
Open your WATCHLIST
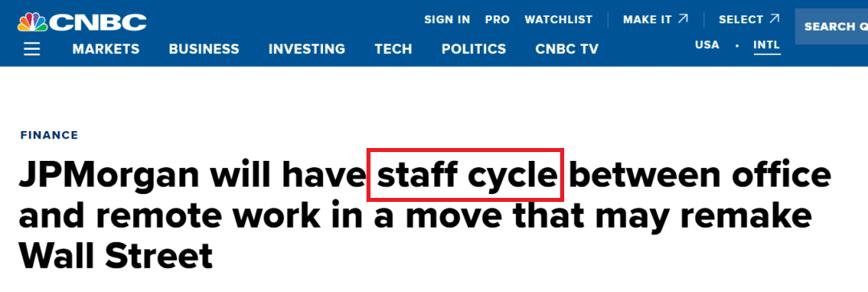[x=558, y=19]
